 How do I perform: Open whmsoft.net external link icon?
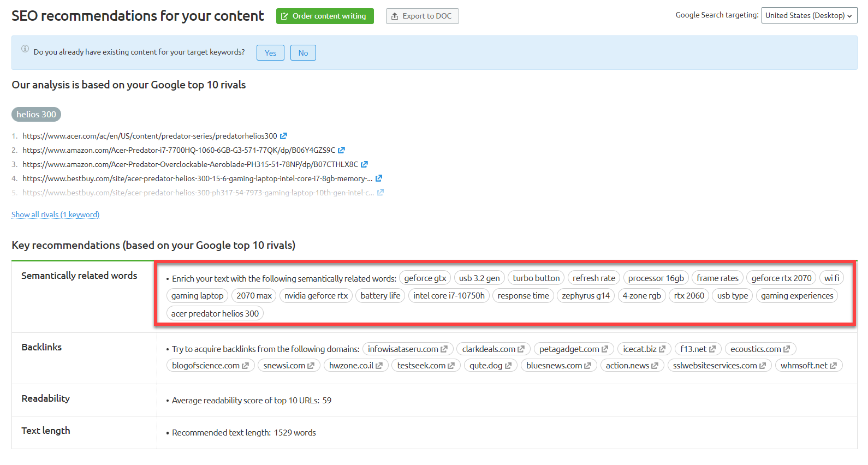click(833, 366)
